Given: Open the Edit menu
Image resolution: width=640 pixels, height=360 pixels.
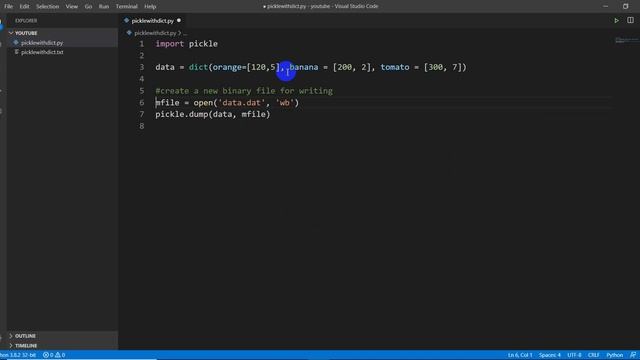Looking at the screenshot, I should point(24,7).
